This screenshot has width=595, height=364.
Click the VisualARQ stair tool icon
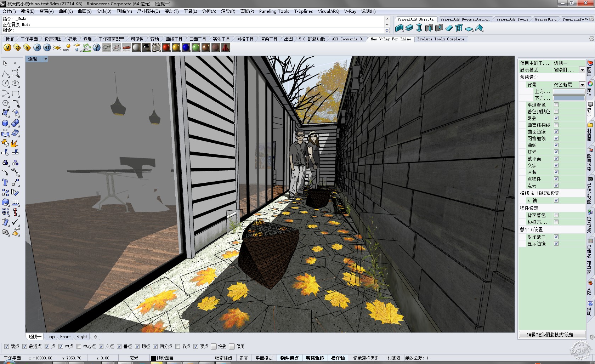[449, 28]
